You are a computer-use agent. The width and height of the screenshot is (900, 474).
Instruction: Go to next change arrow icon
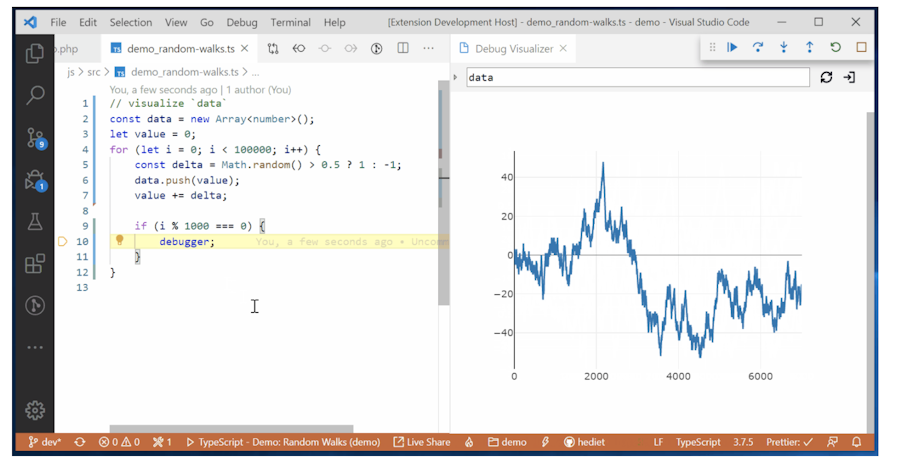351,49
